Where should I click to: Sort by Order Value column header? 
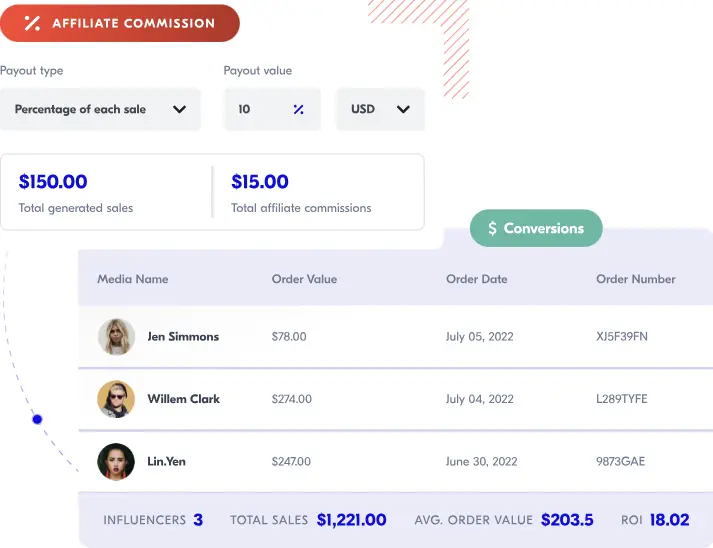pyautogui.click(x=304, y=279)
